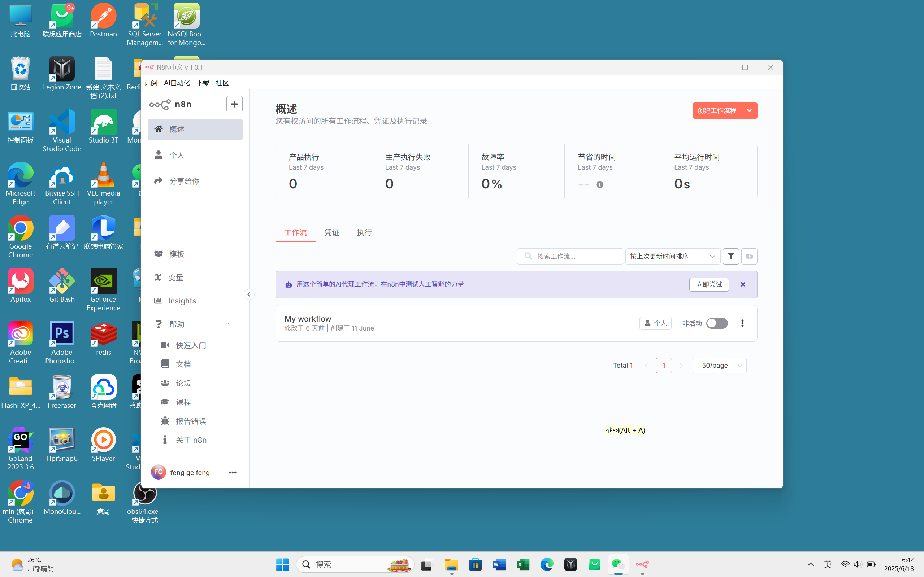Open the 下载 menu
This screenshot has width=924, height=577.
tap(203, 83)
